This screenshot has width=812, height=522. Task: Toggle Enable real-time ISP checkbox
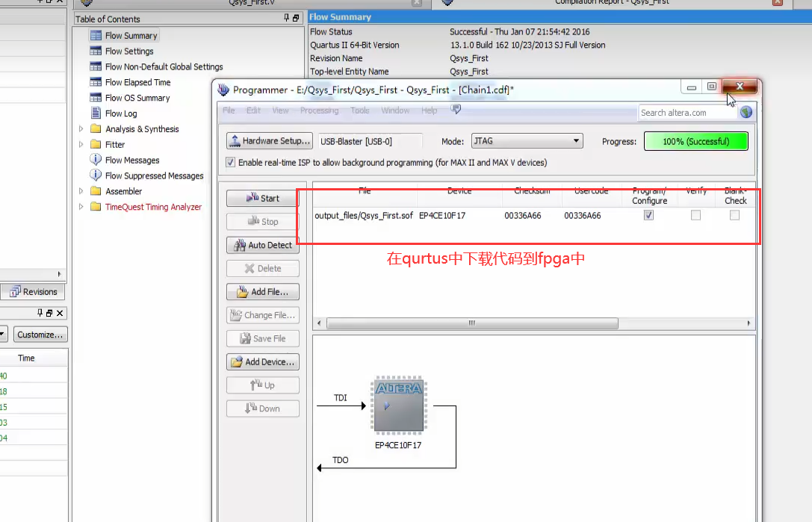230,163
